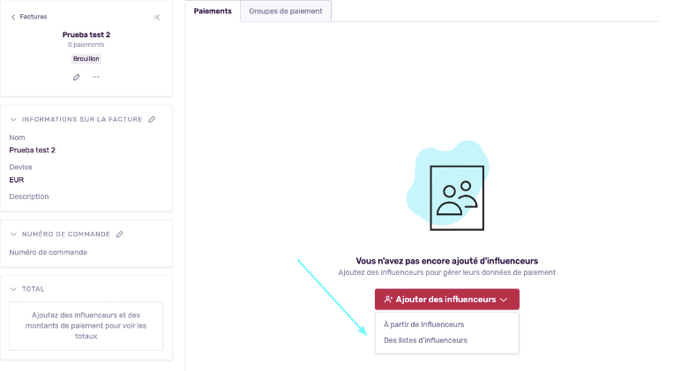Open Ajouter des influenceurs dropdown
Screen dimensions: 688x371
coord(447,299)
